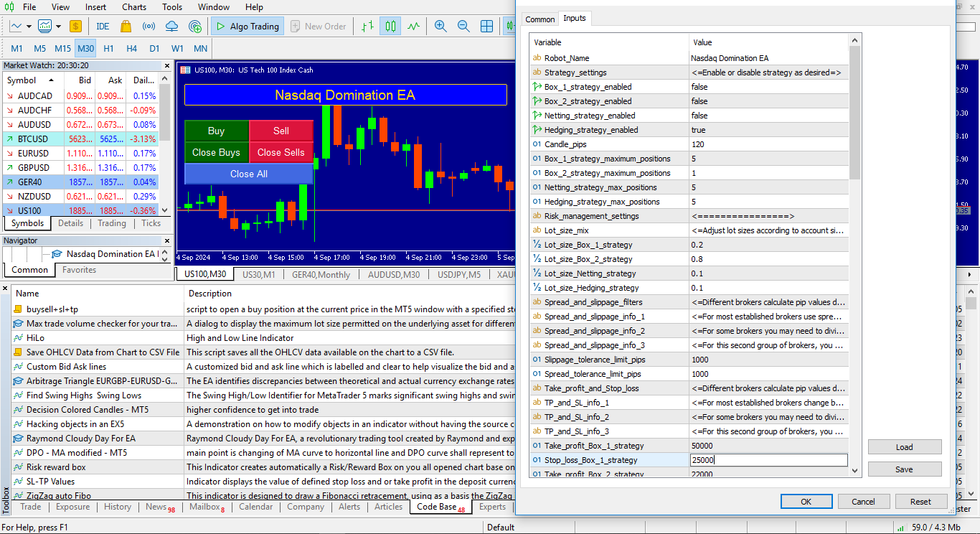Select the H4 timeframe
Image resolution: width=980 pixels, height=534 pixels.
pyautogui.click(x=131, y=49)
